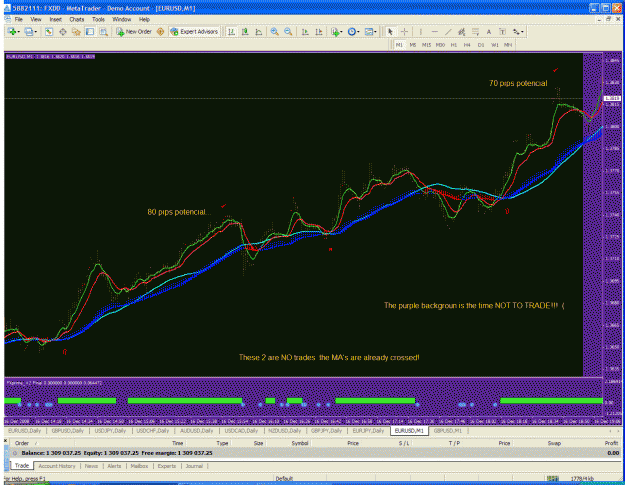Click the zoom out magnifier

(288, 31)
